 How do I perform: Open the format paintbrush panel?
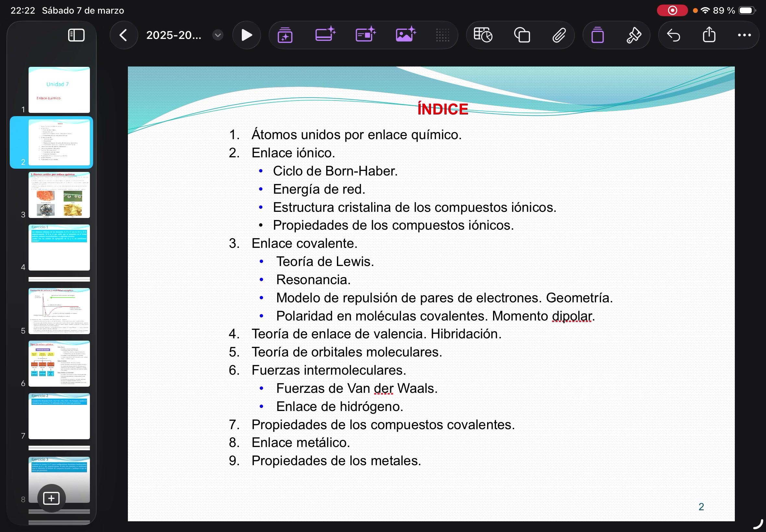tap(634, 35)
